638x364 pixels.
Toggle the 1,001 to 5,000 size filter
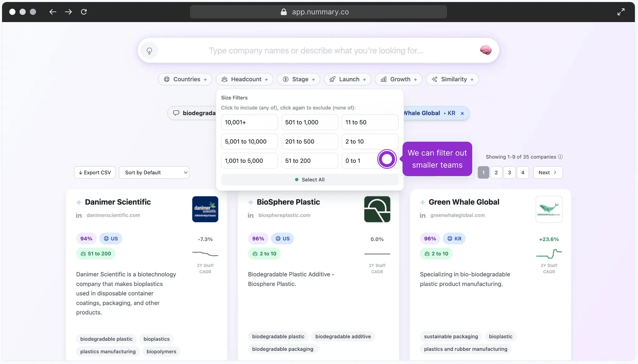coord(249,161)
